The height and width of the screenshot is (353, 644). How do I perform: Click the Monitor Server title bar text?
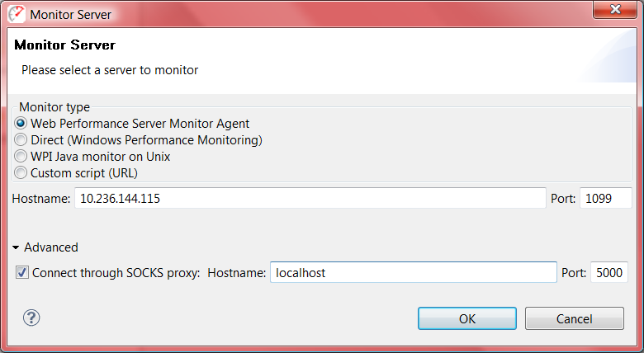tap(71, 15)
